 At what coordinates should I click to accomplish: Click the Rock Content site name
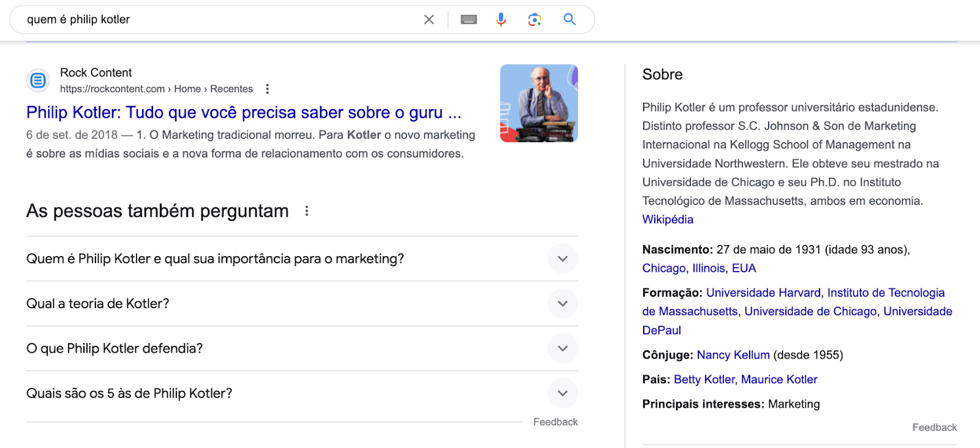point(96,72)
